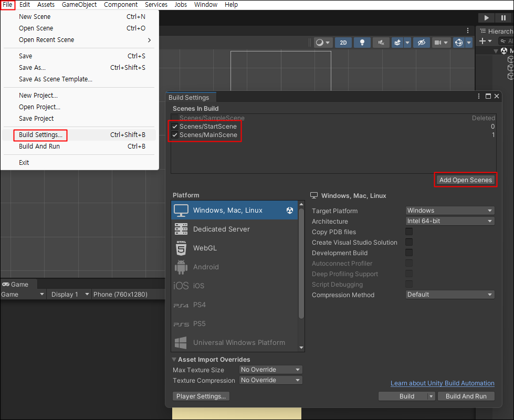514x420 pixels.
Task: Open the File menu
Action: pos(7,5)
